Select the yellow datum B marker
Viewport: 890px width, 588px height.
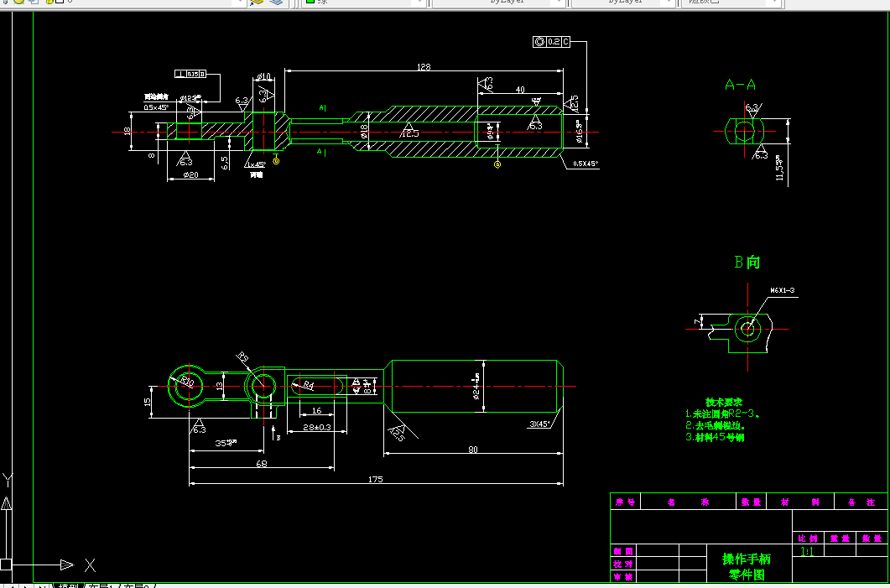click(277, 161)
